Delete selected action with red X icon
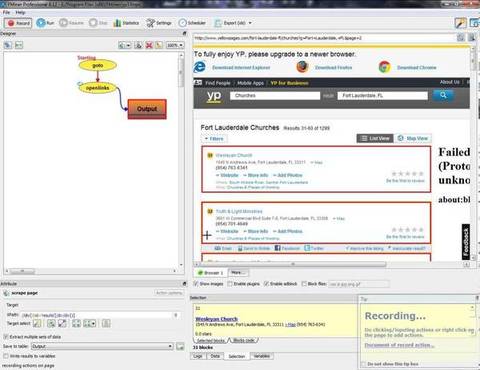 coord(149,45)
